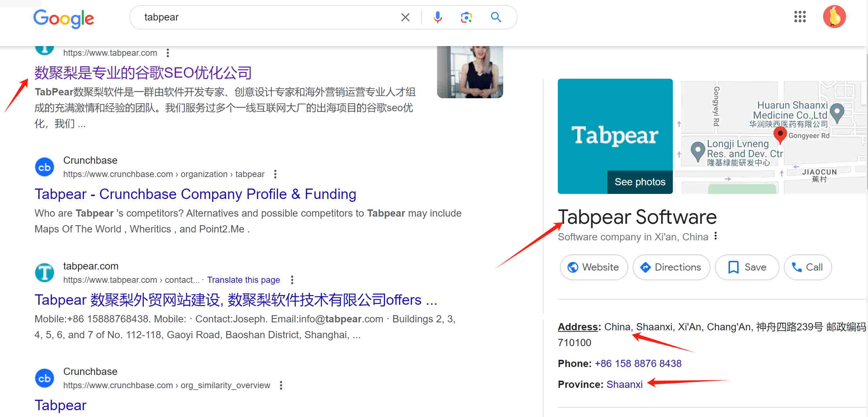Screen dimensions: 868x417
Task: Open more options next to Translate this page
Action: click(x=292, y=280)
